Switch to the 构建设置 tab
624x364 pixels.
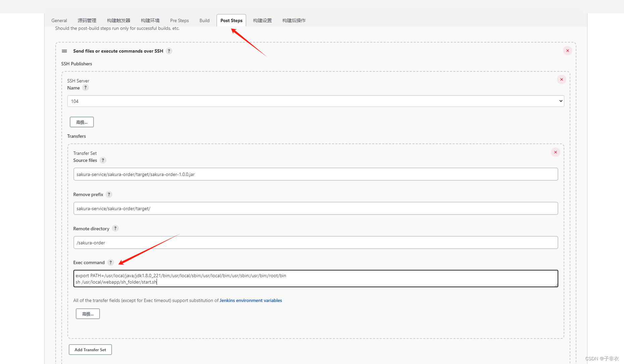263,20
